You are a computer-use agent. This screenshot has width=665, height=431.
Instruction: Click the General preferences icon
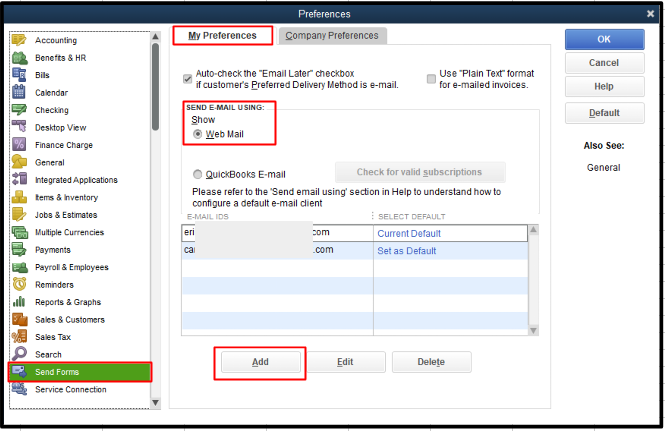19,162
